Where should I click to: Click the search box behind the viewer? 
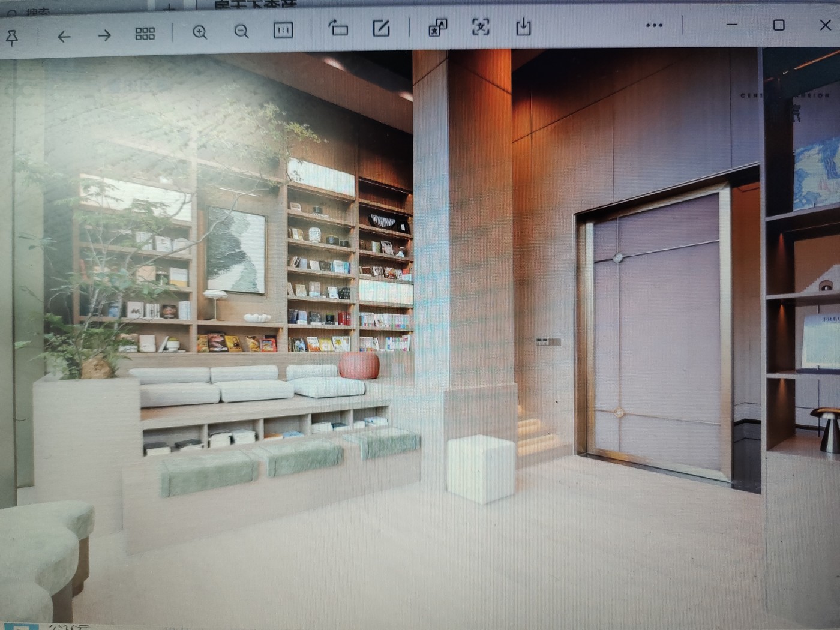pyautogui.click(x=36, y=11)
